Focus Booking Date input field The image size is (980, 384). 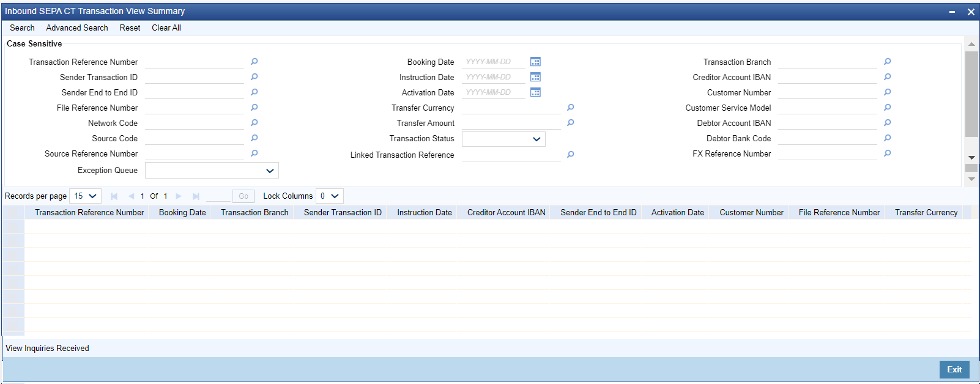coord(494,62)
